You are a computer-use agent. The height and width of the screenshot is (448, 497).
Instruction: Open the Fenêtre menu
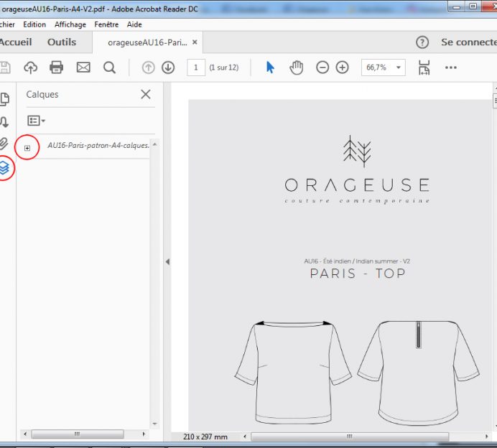[106, 24]
